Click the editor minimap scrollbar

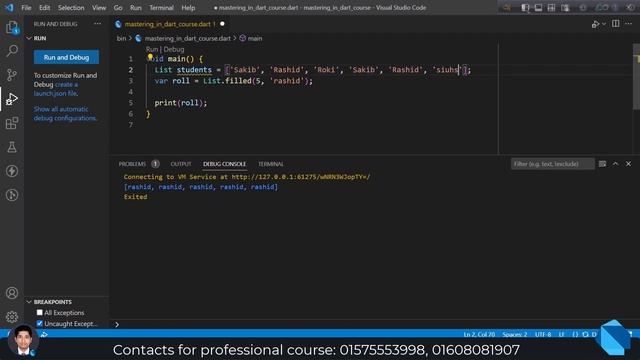click(x=636, y=77)
